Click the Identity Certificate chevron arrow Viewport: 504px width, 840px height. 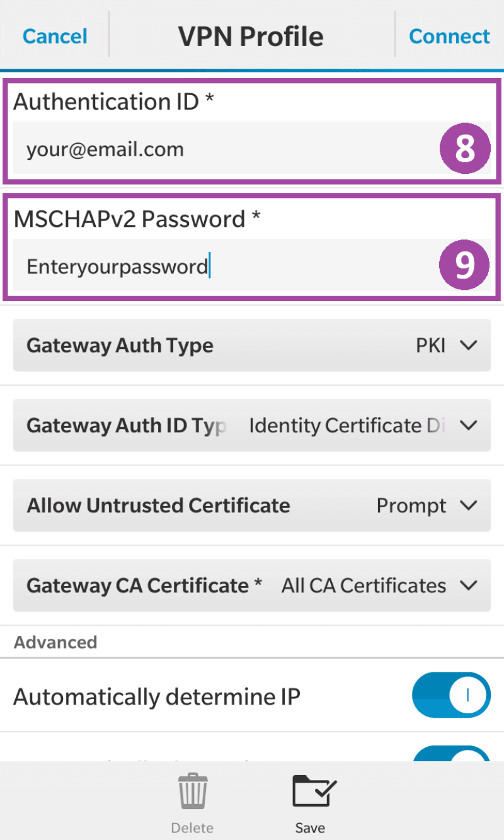[469, 425]
